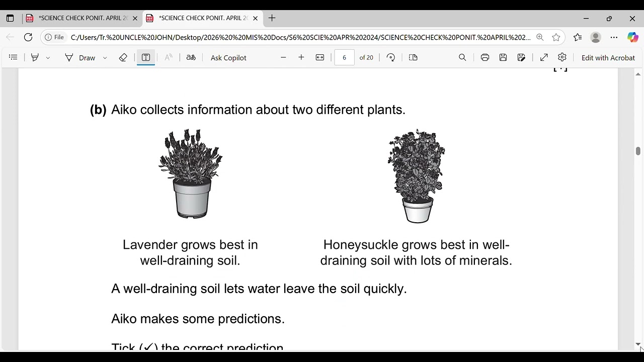Open the Favorites list icon
The height and width of the screenshot is (362, 644).
click(578, 37)
